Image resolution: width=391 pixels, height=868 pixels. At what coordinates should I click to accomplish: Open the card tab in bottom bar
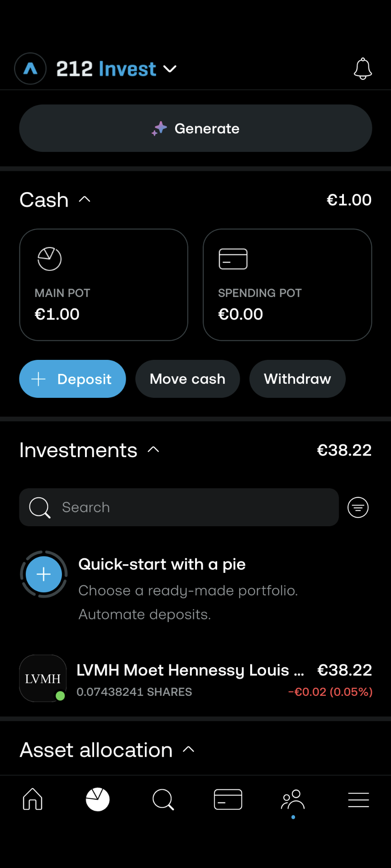pyautogui.click(x=228, y=799)
